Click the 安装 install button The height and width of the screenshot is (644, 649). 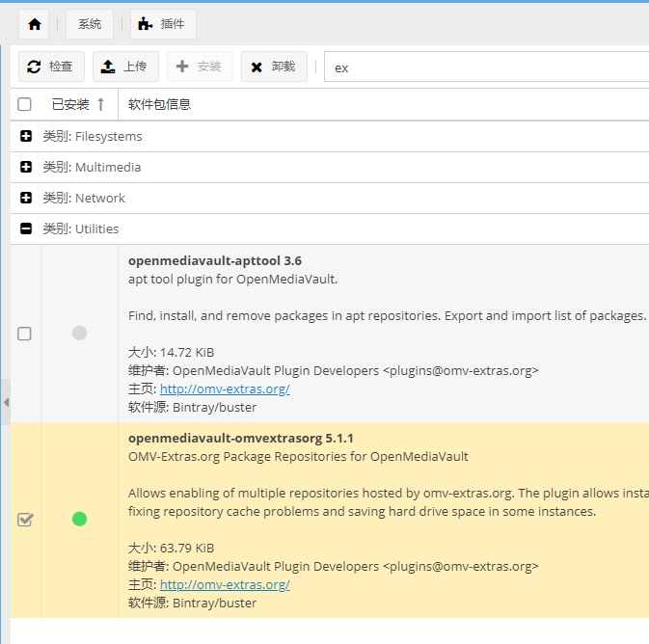coord(200,67)
